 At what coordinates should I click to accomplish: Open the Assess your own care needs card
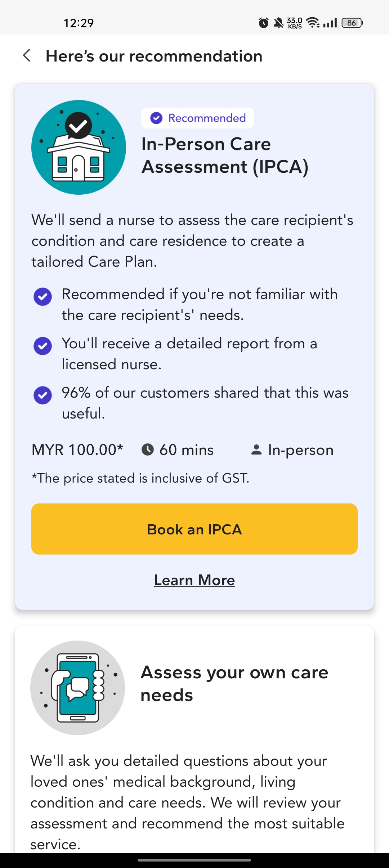coord(234,684)
